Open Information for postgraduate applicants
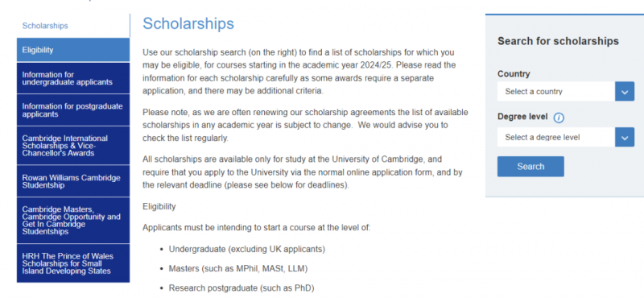The width and height of the screenshot is (644, 302). 73,110
